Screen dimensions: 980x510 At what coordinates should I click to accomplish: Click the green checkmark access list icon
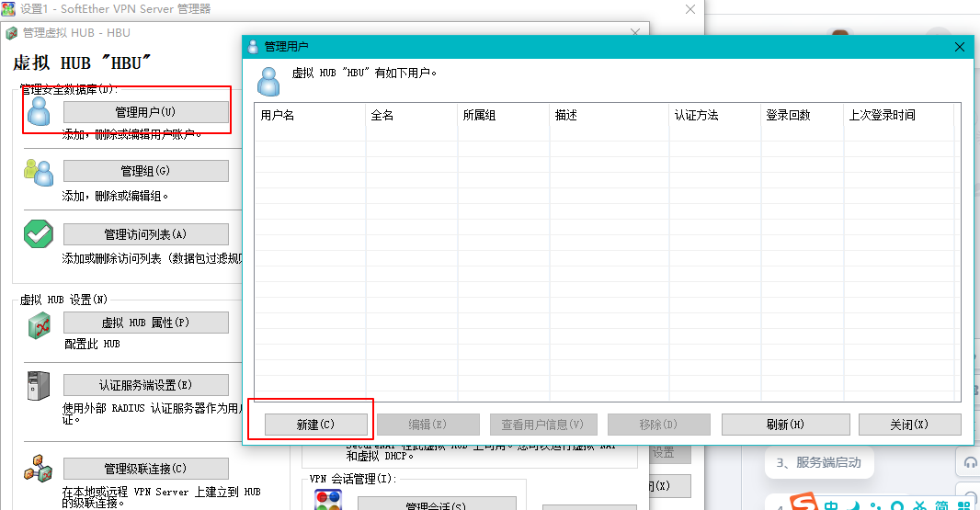click(x=39, y=233)
